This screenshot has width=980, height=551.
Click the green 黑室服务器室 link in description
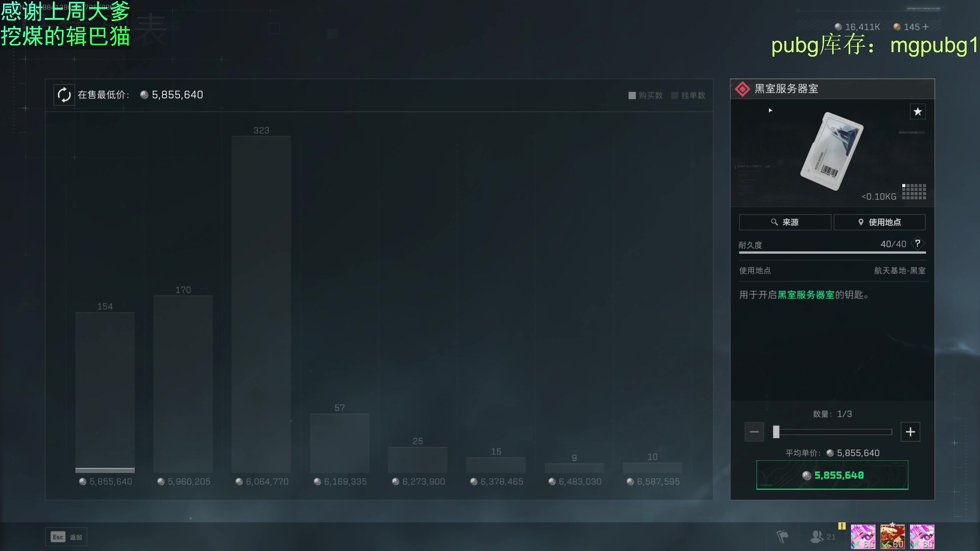(806, 295)
